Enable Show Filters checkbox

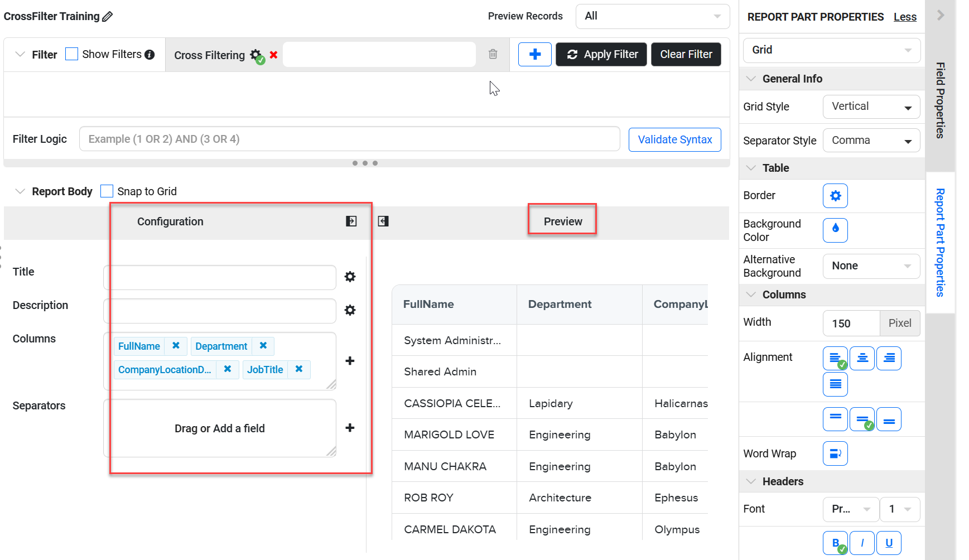71,54
